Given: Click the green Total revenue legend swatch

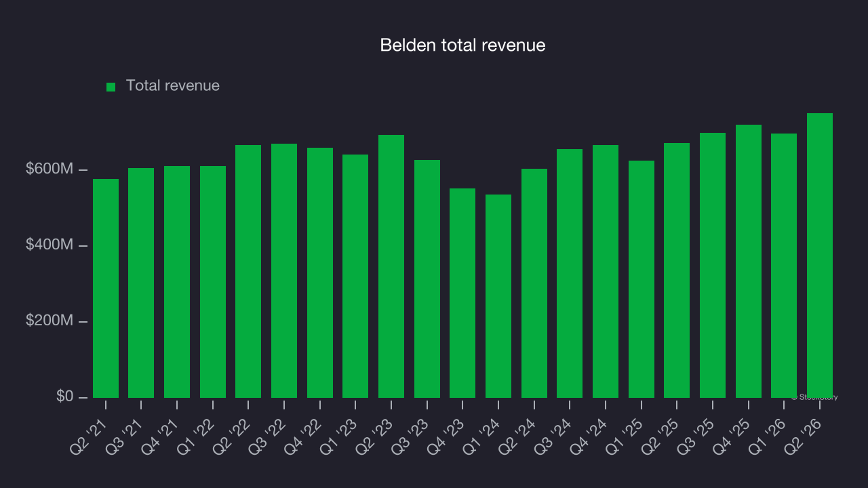Looking at the screenshot, I should coord(111,87).
